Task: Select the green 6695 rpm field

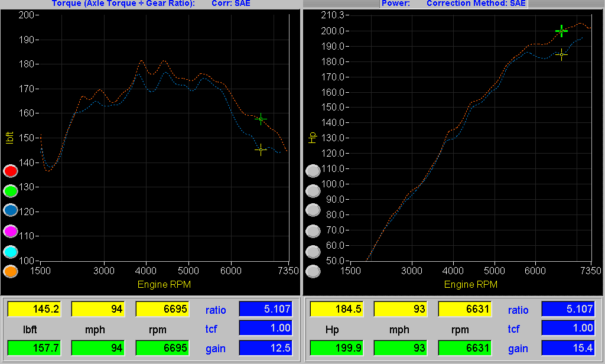Action: click(x=162, y=348)
